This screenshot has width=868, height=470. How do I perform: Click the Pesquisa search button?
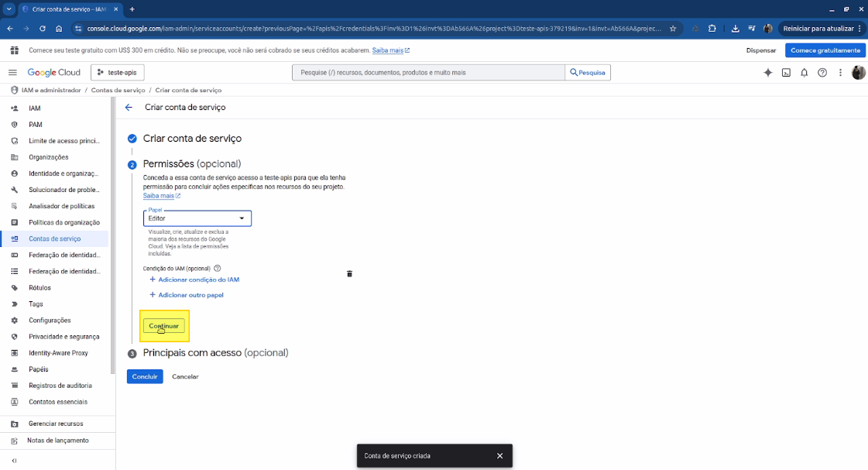coord(588,73)
